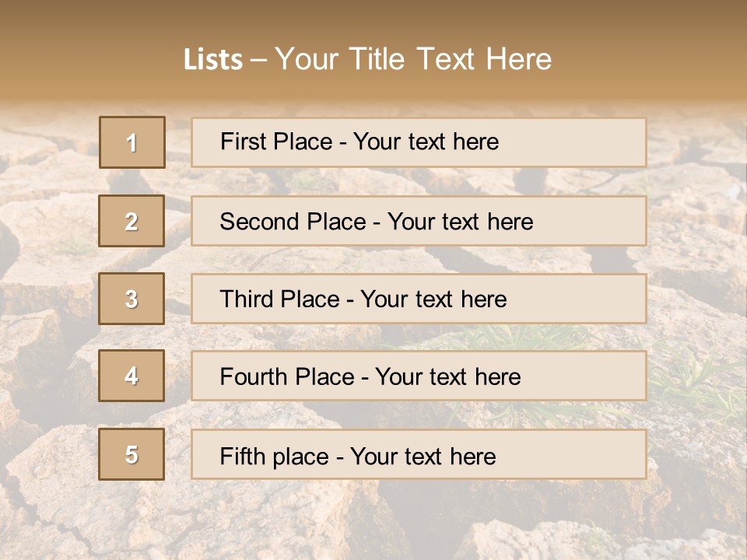The height and width of the screenshot is (560, 747).
Task: Select the number 2 square
Action: pos(132,221)
